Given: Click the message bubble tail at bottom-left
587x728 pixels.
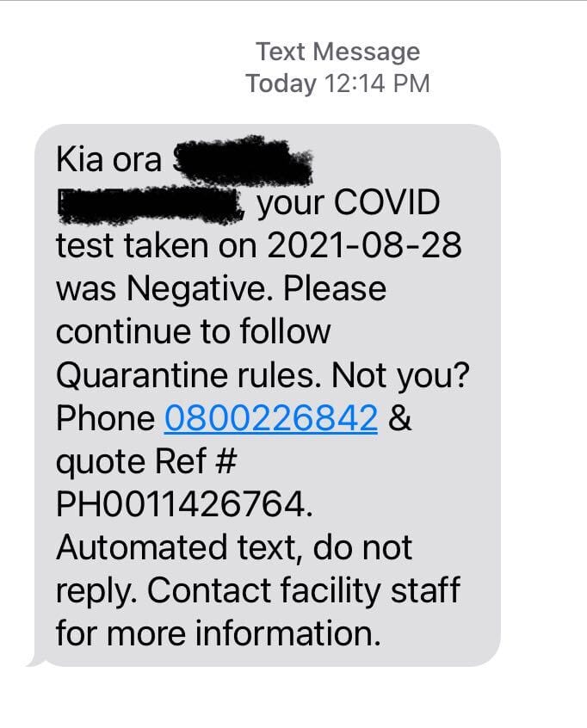Looking at the screenshot, I should point(34,661).
